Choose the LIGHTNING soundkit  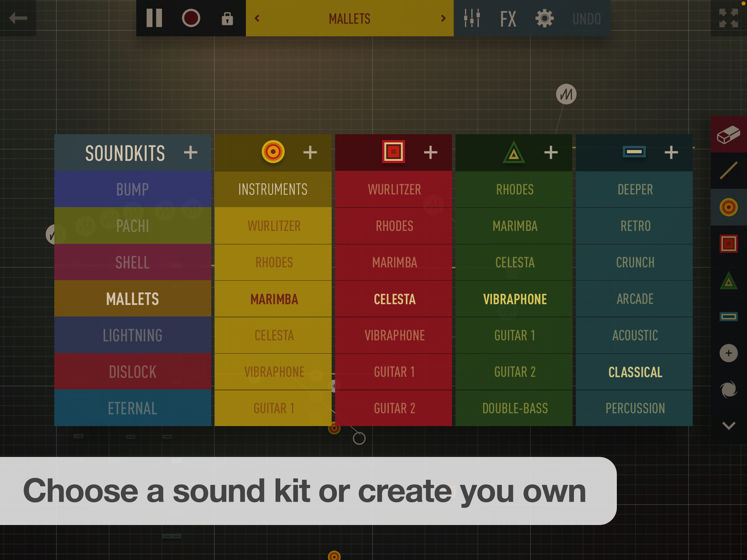132,335
